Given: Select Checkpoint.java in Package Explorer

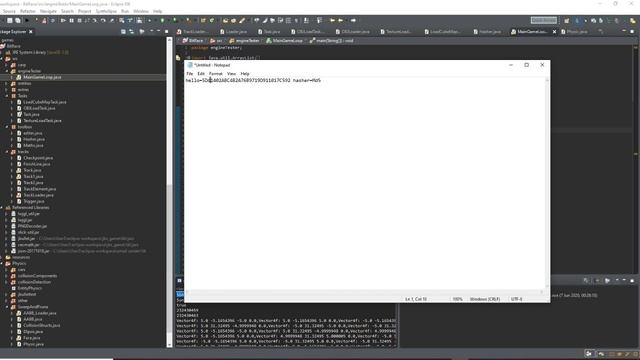Looking at the screenshot, I should coord(38,158).
